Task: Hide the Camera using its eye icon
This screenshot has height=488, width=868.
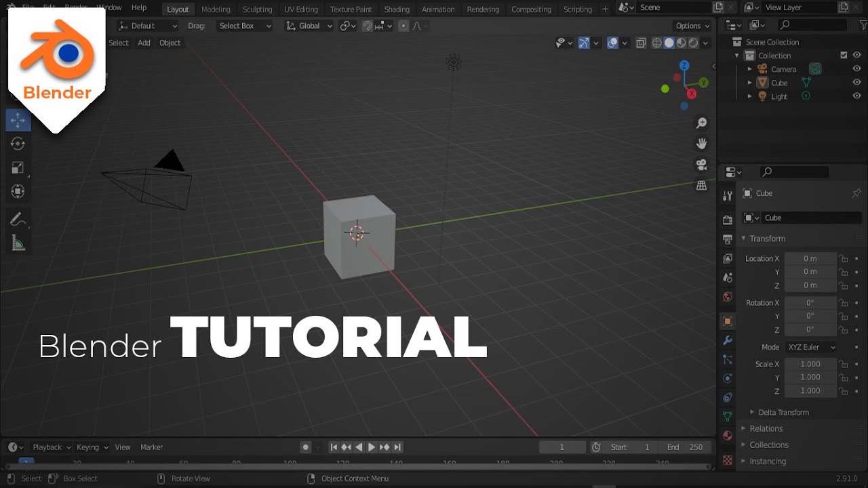Action: 856,69
